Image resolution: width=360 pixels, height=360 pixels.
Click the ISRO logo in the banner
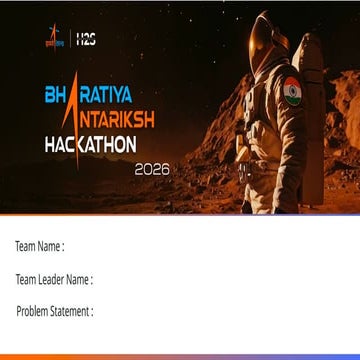(55, 37)
